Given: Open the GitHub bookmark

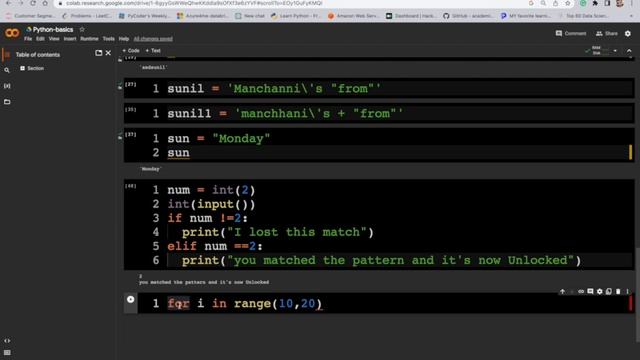Looking at the screenshot, I should pyautogui.click(x=468, y=16).
